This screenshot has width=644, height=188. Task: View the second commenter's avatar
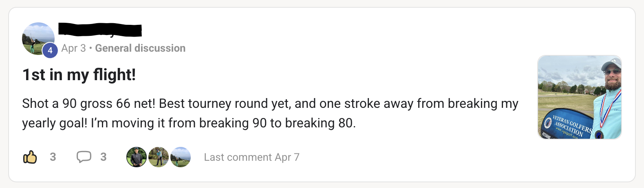pos(159,157)
